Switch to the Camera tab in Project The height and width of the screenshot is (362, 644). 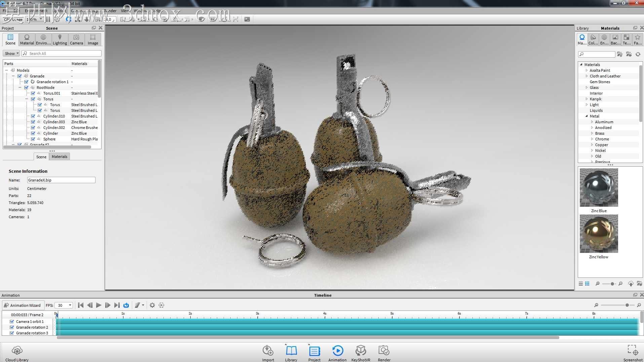(x=76, y=39)
